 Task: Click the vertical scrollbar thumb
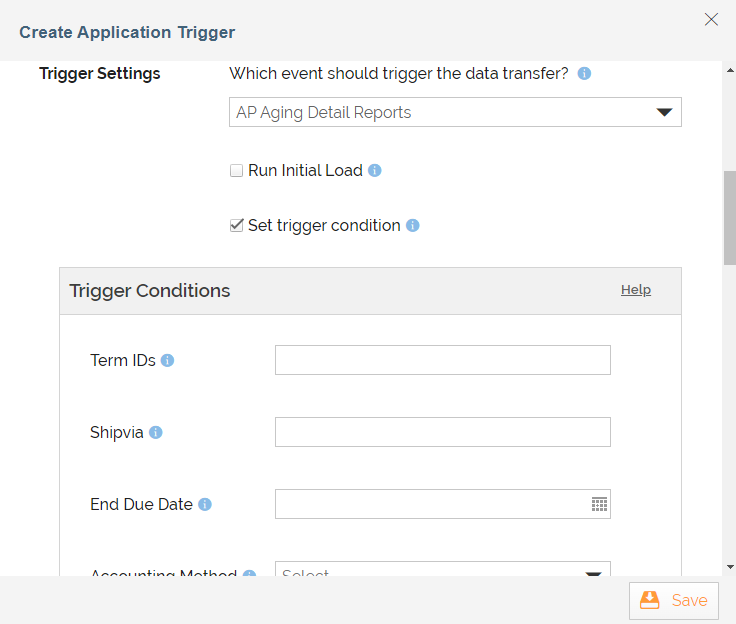[730, 218]
